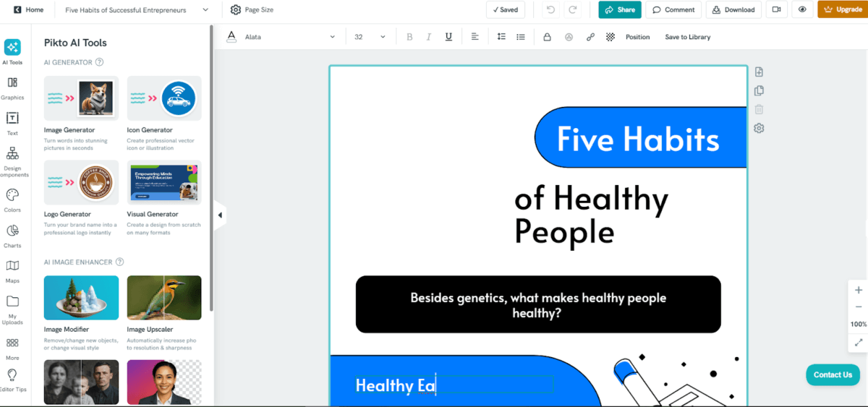Toggle bold formatting
The width and height of the screenshot is (868, 407).
pos(409,37)
